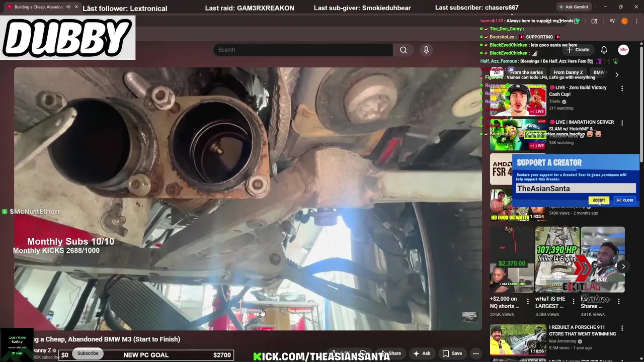The image size is (644, 362).
Task: Open the options menu for 'wHaT iS tHE LARGEST'
Action: pos(573,301)
